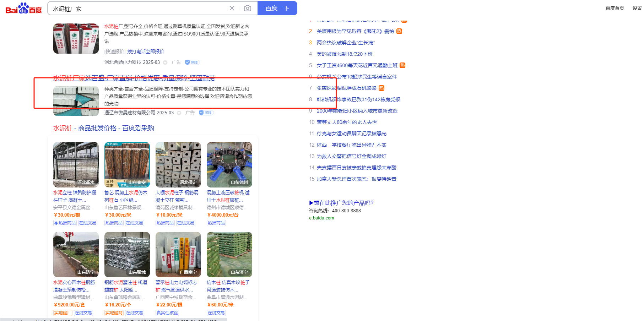Open the 水泥桩厂家选百盛 ad headline
The height and width of the screenshot is (321, 644).
point(134,78)
